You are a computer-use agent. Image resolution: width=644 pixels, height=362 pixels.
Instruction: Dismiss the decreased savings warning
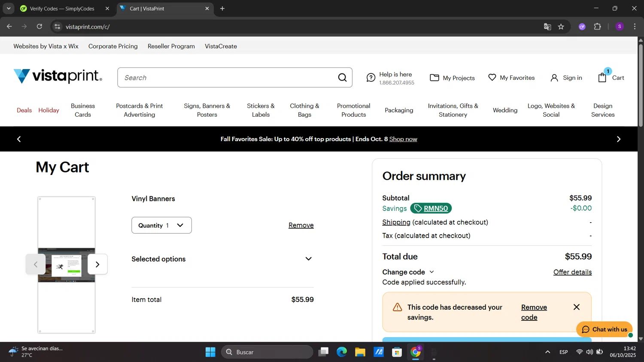point(577,307)
